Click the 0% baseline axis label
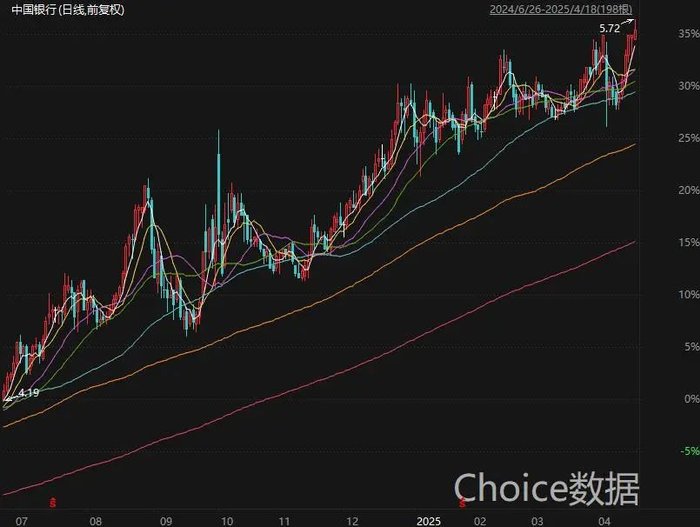 pos(692,398)
